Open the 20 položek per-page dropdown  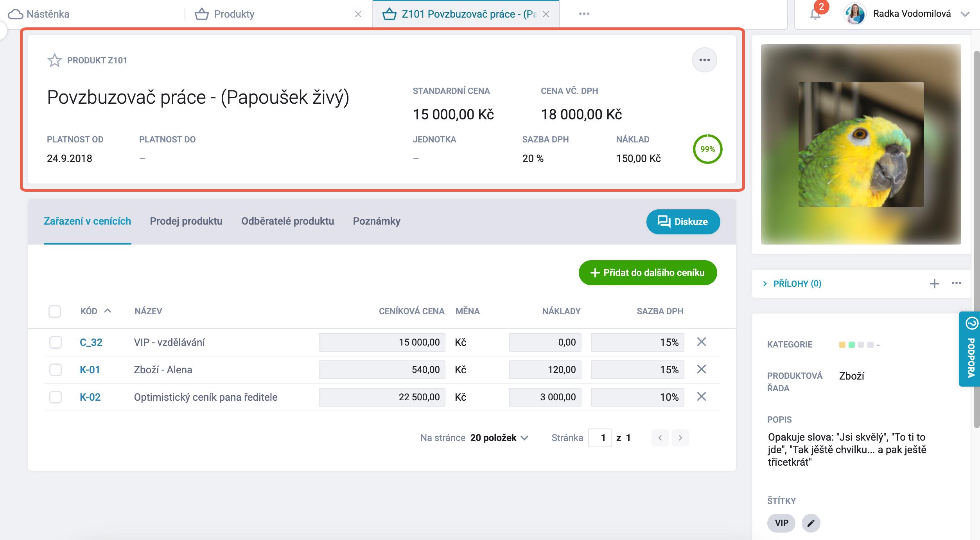click(499, 438)
